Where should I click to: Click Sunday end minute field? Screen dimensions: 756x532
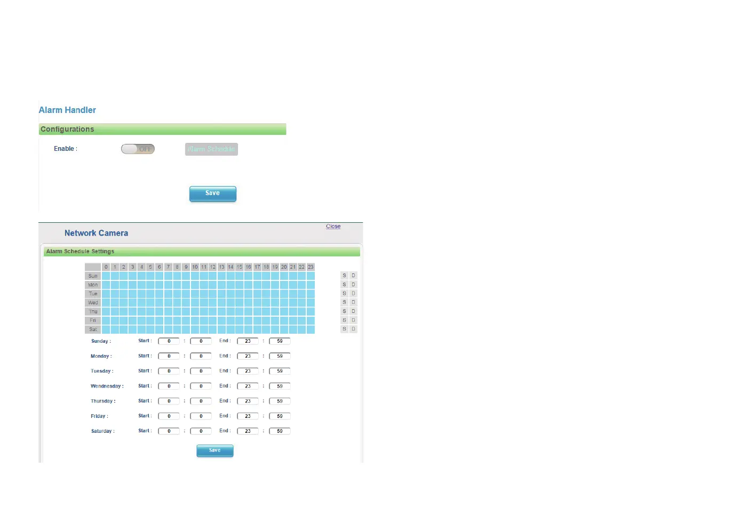point(280,341)
